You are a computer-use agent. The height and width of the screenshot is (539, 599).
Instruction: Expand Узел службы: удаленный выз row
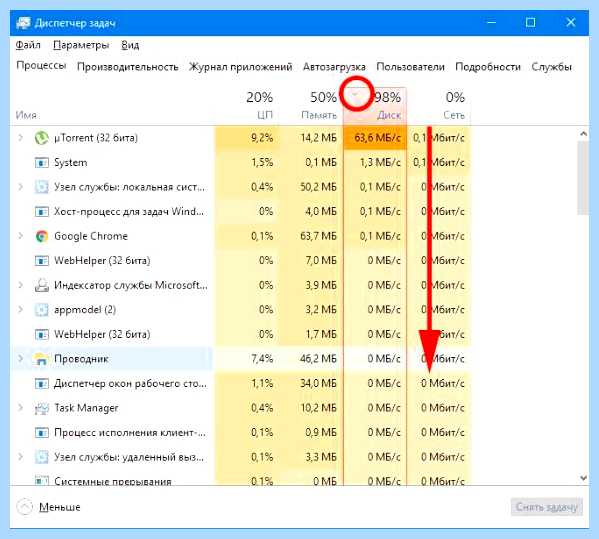tap(21, 457)
